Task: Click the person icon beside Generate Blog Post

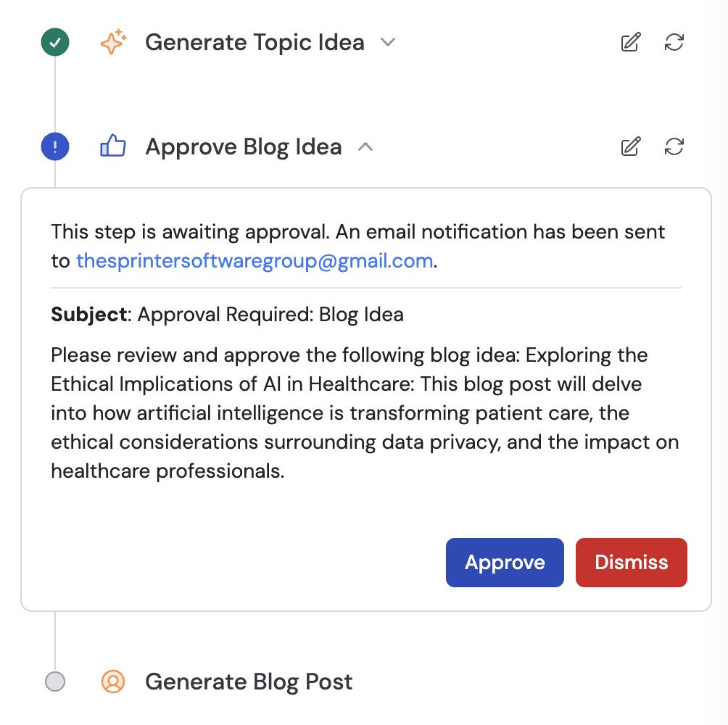Action: coord(113,681)
